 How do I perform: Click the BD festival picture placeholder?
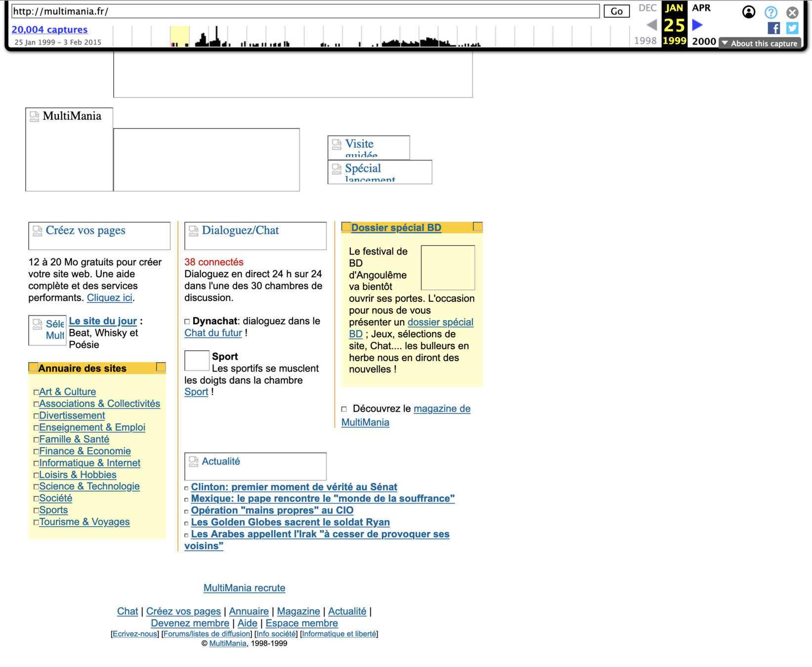[448, 267]
